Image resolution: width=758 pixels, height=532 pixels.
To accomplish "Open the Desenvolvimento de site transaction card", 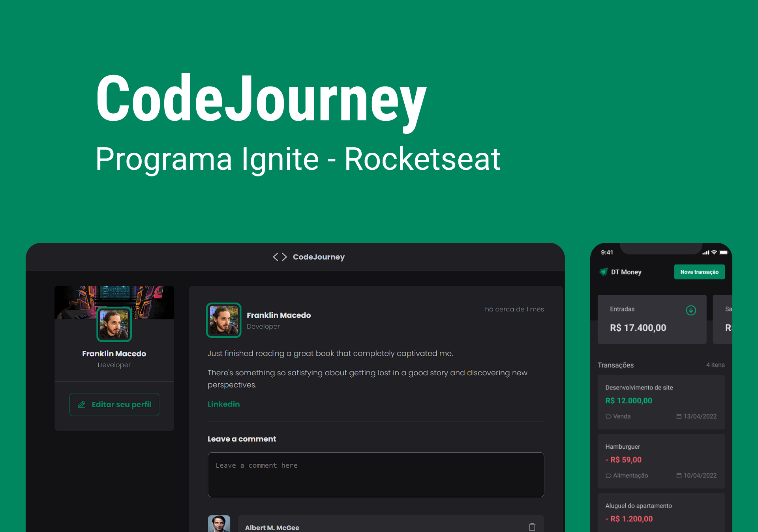I will pyautogui.click(x=660, y=401).
